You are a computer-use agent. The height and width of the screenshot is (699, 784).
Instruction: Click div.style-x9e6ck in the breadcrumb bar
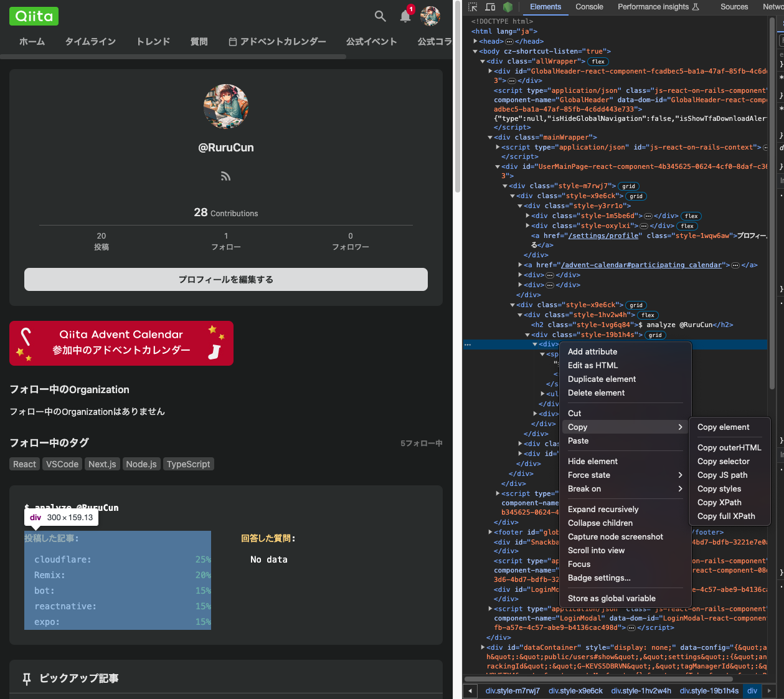(575, 691)
